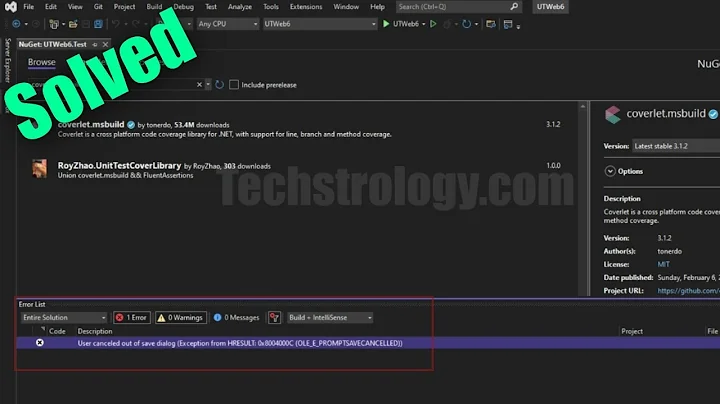Viewport: 720px width, 404px height.
Task: Sort error list by Description column
Action: click(x=95, y=331)
